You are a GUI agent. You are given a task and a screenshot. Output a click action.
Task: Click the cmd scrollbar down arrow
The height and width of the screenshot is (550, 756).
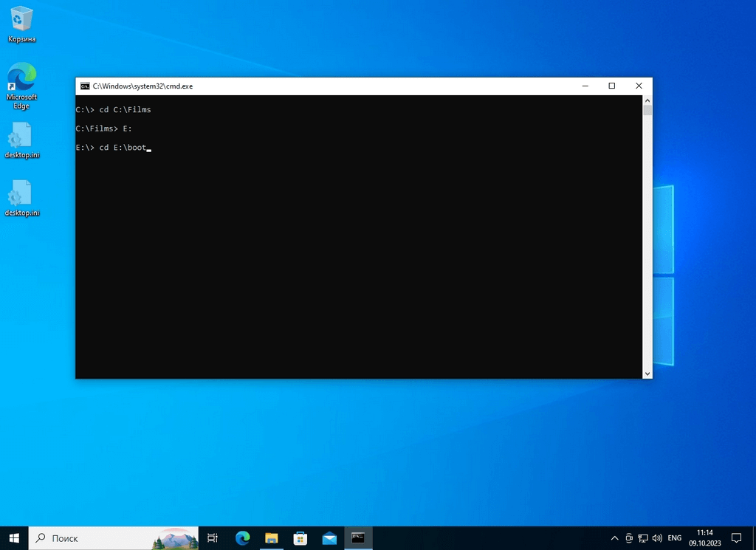[647, 374]
